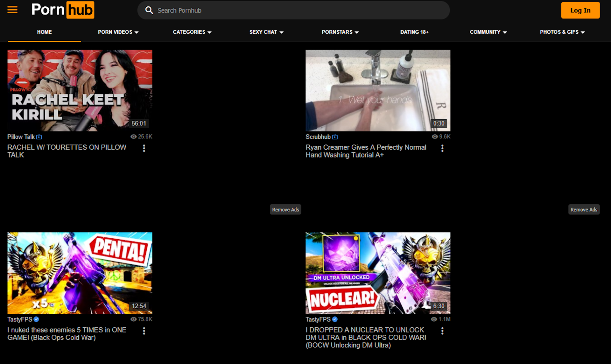Click the Log In button
The height and width of the screenshot is (364, 611).
coord(580,10)
